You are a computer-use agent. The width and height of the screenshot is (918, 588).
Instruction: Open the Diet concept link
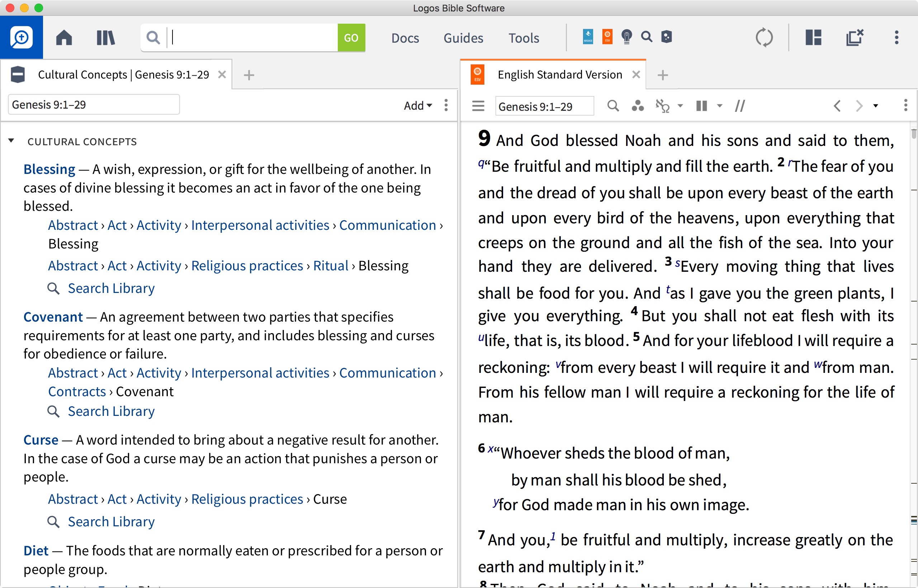tap(36, 551)
